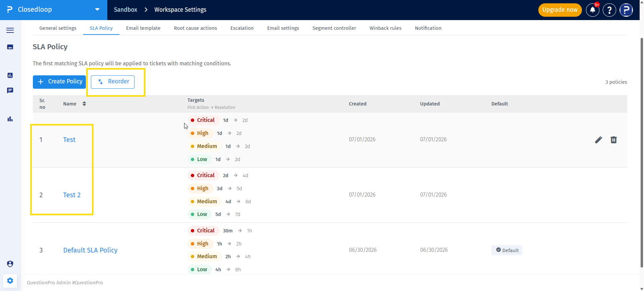Click the Critical priority tag of Test policy
This screenshot has height=291, width=644.
203,120
